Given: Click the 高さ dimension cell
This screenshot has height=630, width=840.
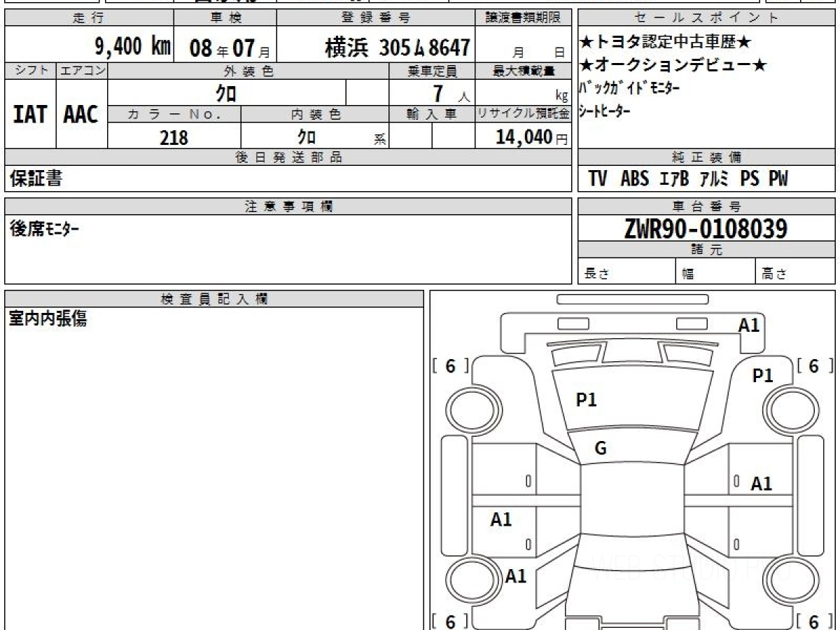Looking at the screenshot, I should tap(796, 272).
